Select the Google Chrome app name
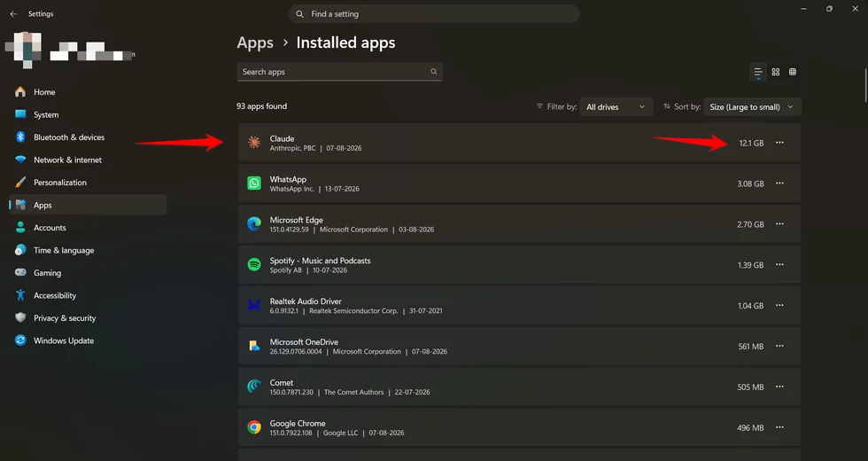 click(298, 424)
